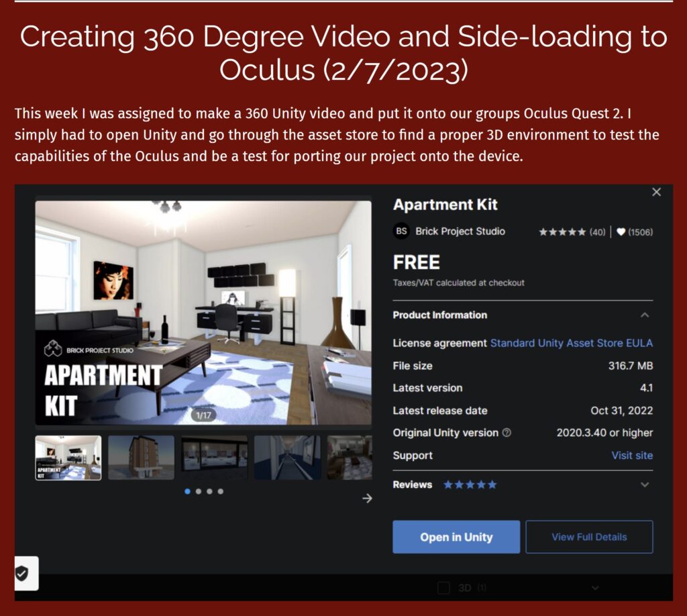Select the first carousel page dot
This screenshot has width=687, height=616.
click(x=187, y=491)
